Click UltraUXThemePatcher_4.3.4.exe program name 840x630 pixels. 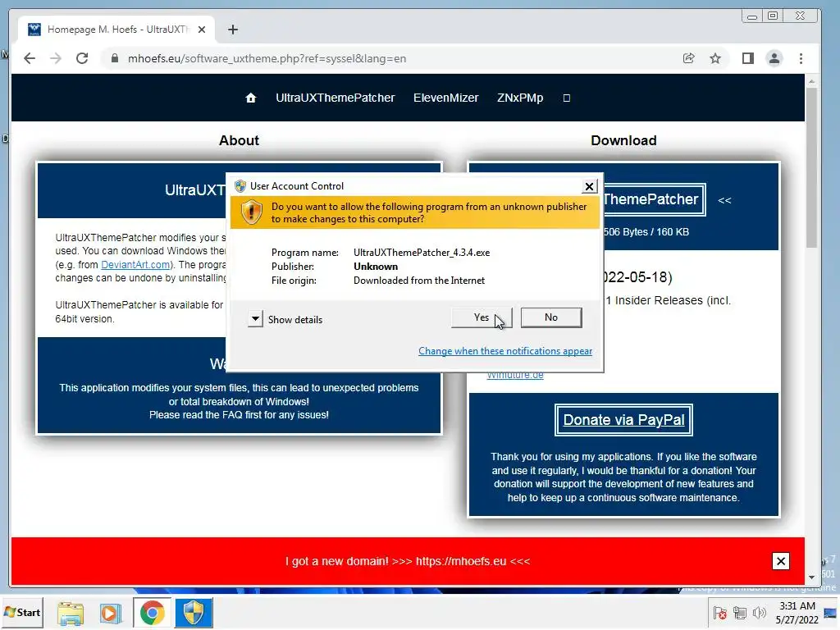(422, 253)
